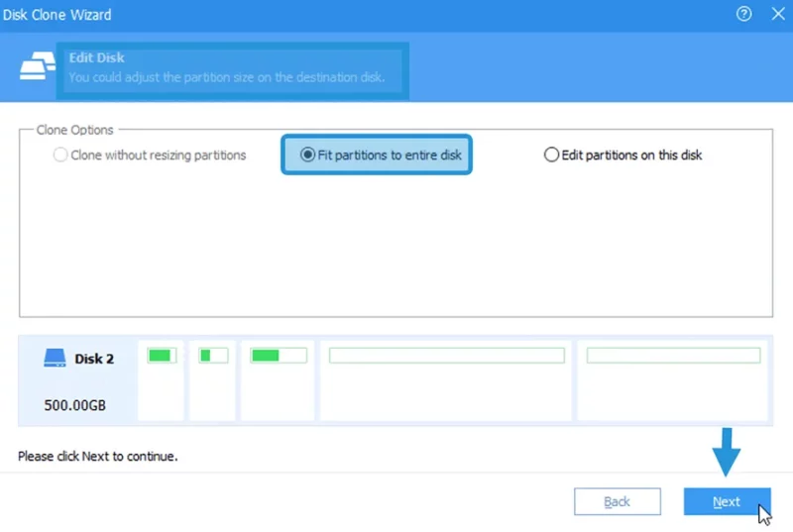Click 'Please click Next to continue.' message

point(97,457)
